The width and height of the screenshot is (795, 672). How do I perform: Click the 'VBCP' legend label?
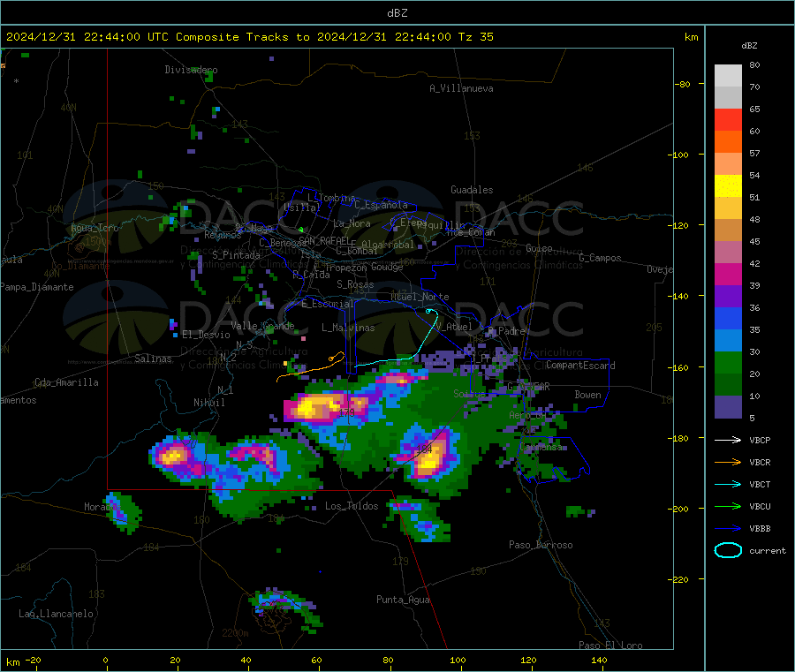(x=760, y=440)
